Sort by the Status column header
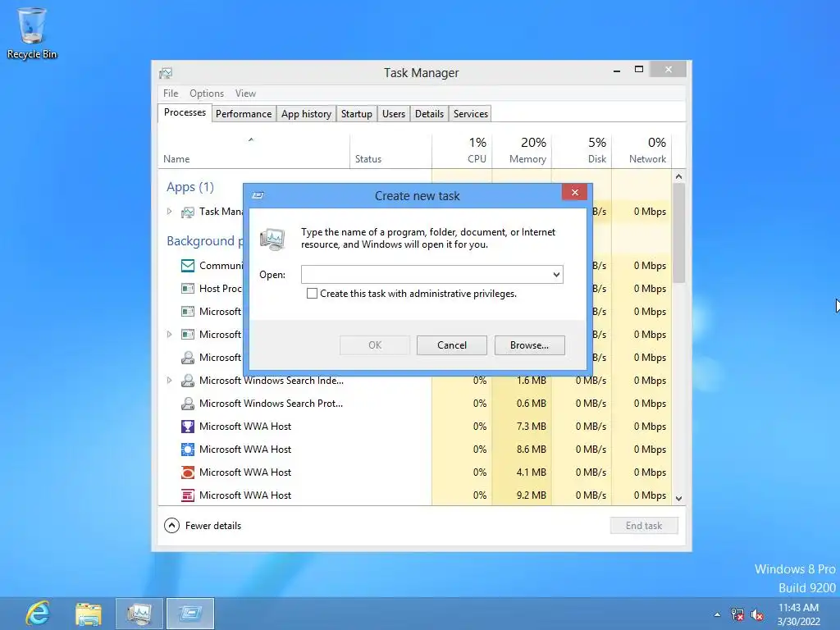 click(391, 151)
